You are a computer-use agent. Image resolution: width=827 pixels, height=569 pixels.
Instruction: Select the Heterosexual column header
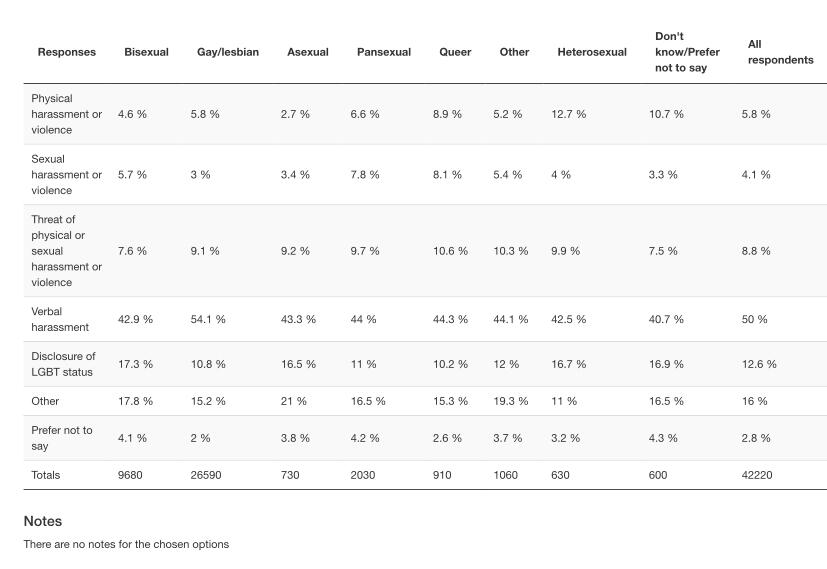(591, 52)
